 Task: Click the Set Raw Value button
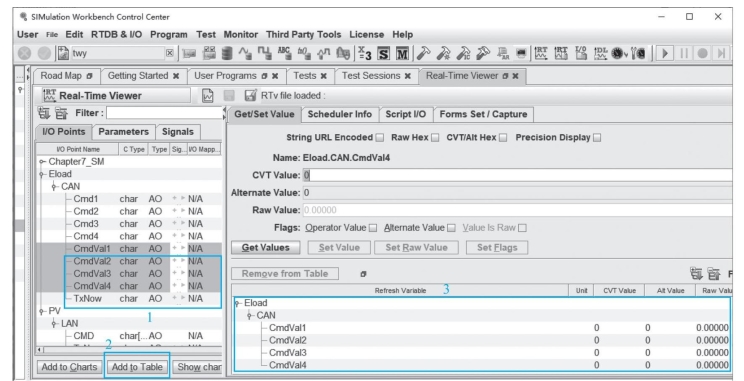417,248
